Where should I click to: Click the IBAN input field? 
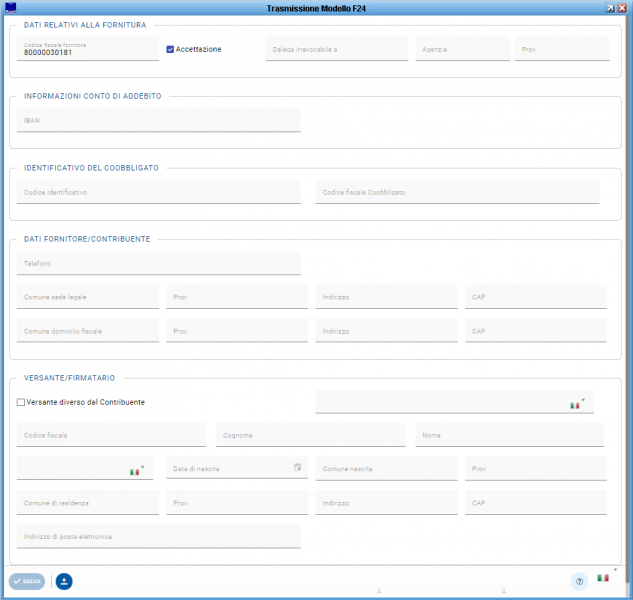pos(159,120)
